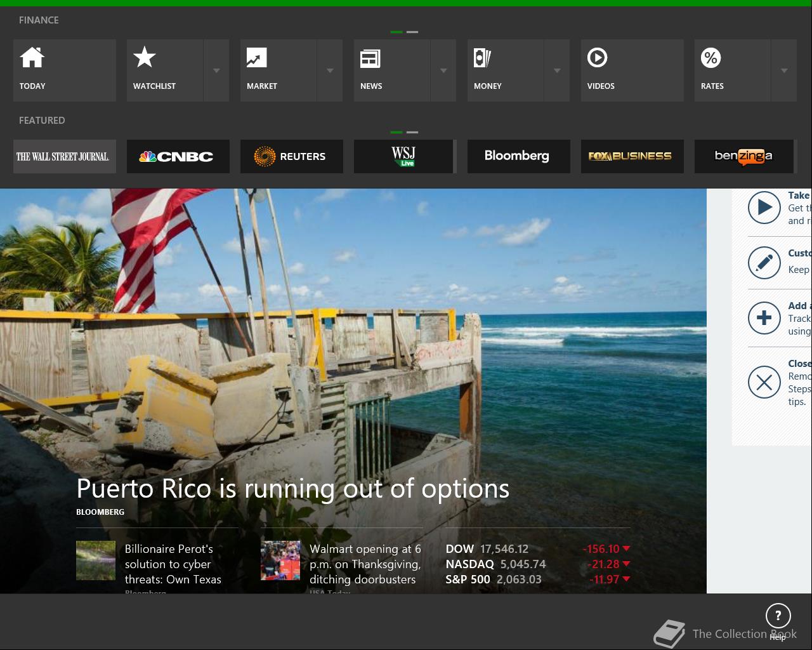
Task: Open the Reuters featured source
Action: pyautogui.click(x=292, y=156)
